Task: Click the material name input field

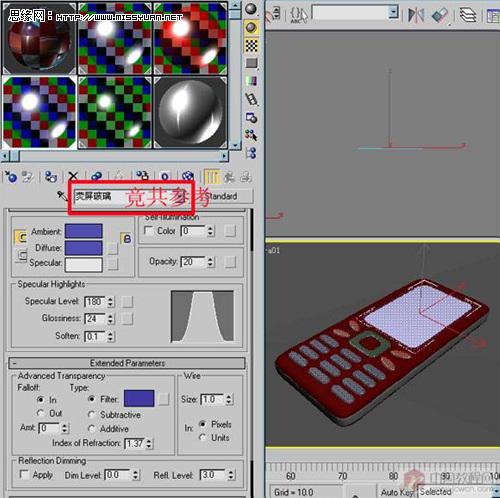Action: (x=130, y=196)
